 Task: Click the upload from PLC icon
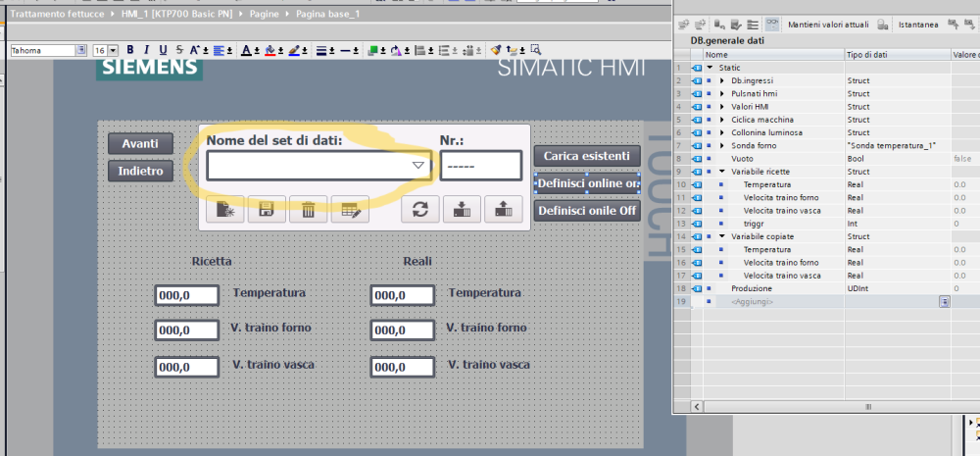pyautogui.click(x=503, y=209)
